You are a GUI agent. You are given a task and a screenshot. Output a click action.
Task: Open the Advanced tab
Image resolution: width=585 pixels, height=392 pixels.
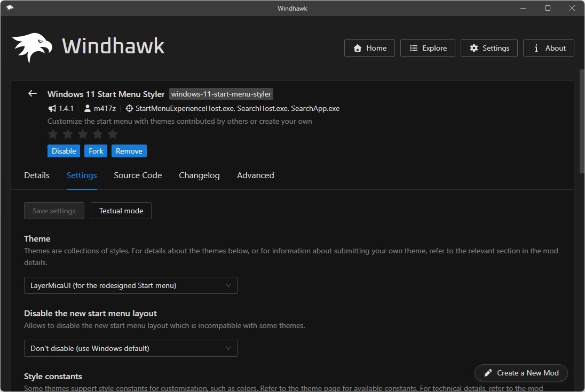point(255,175)
